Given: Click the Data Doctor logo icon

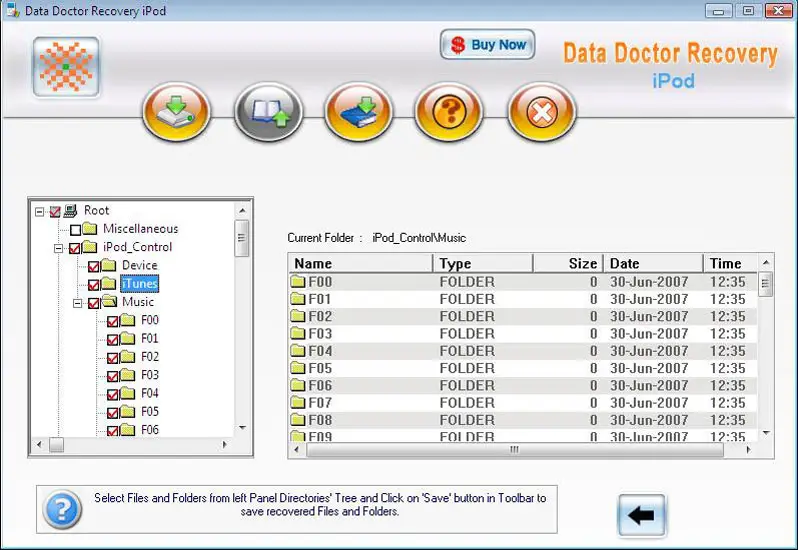Looking at the screenshot, I should (x=66, y=67).
